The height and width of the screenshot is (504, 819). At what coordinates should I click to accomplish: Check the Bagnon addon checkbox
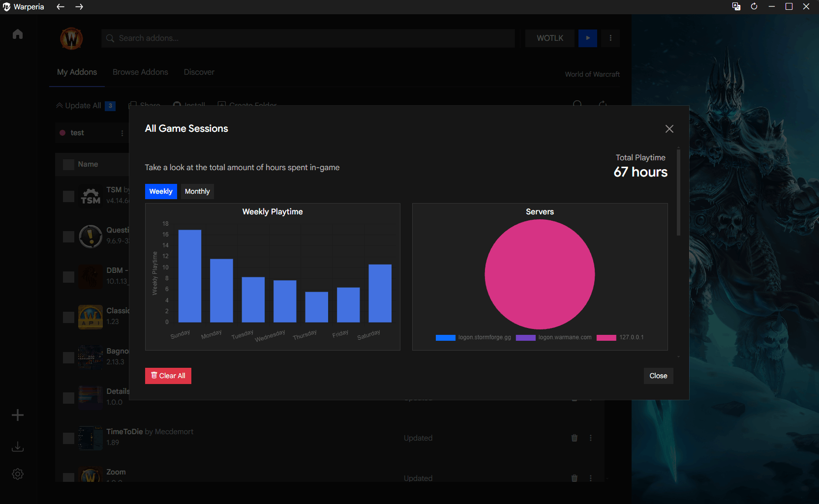tap(68, 358)
